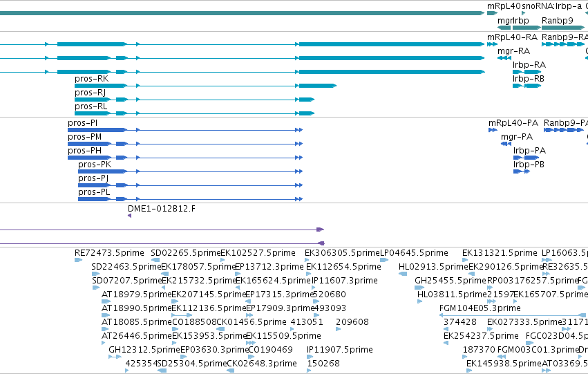Image resolution: width=588 pixels, height=374 pixels.
Task: Click the mgr-RA transcript label
Action: tap(513, 51)
